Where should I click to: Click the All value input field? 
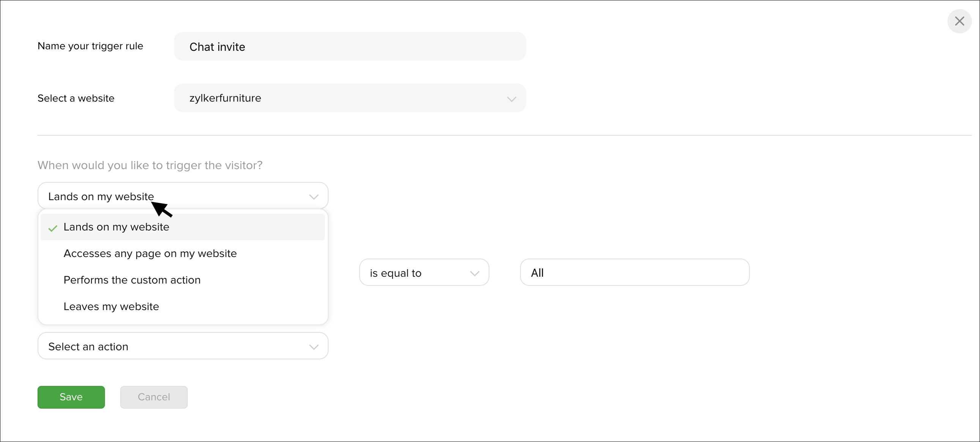[635, 273]
